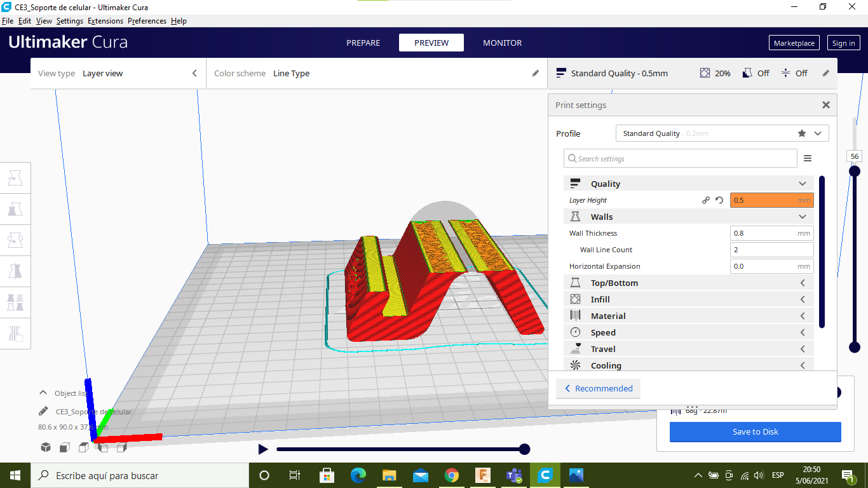Viewport: 868px width, 488px height.
Task: Open the Windows Start menu
Action: [15, 475]
